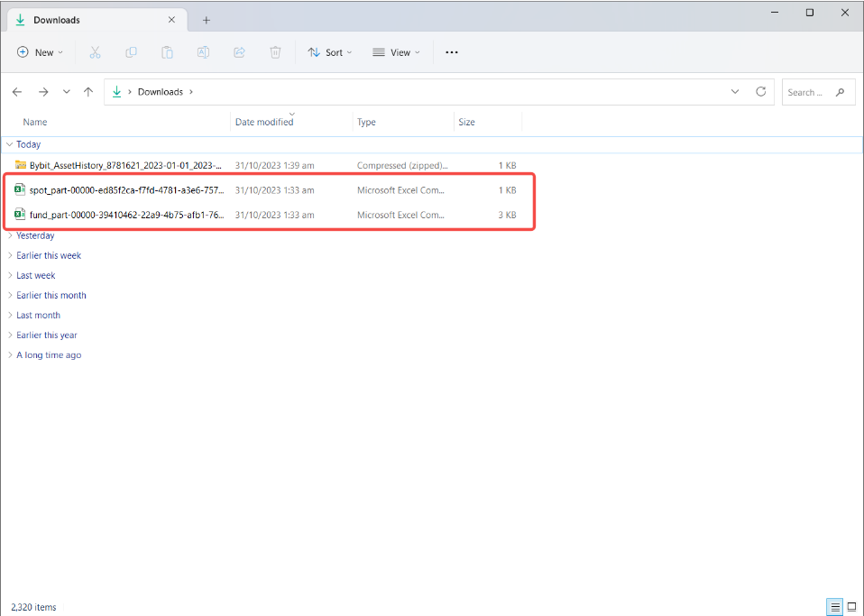Screen dimensions: 864x616
Task: Open the View dropdown
Action: tap(396, 52)
